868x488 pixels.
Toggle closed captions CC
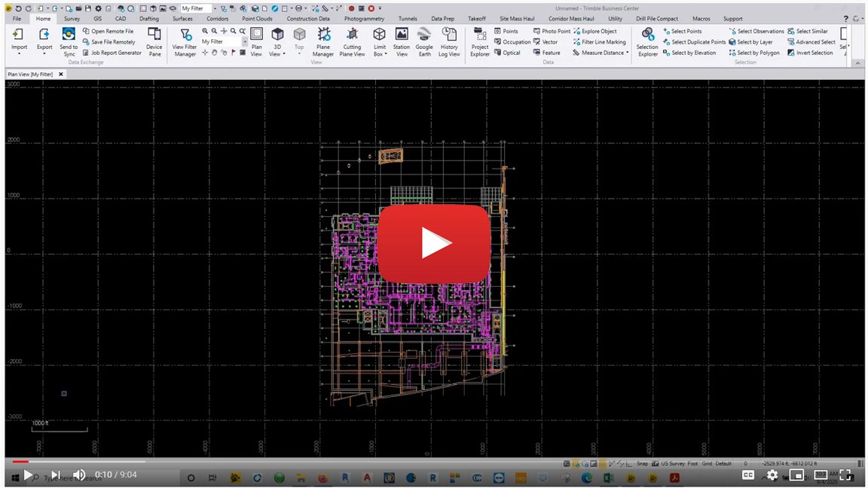click(748, 474)
